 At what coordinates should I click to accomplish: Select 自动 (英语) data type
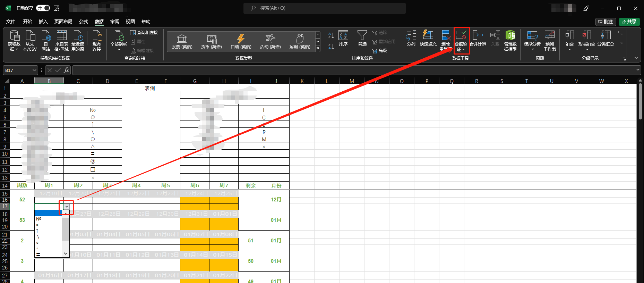pyautogui.click(x=241, y=42)
